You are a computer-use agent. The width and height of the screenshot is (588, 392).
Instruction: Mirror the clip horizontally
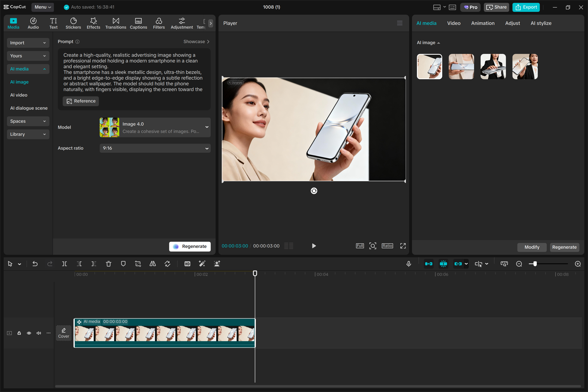[x=153, y=264]
